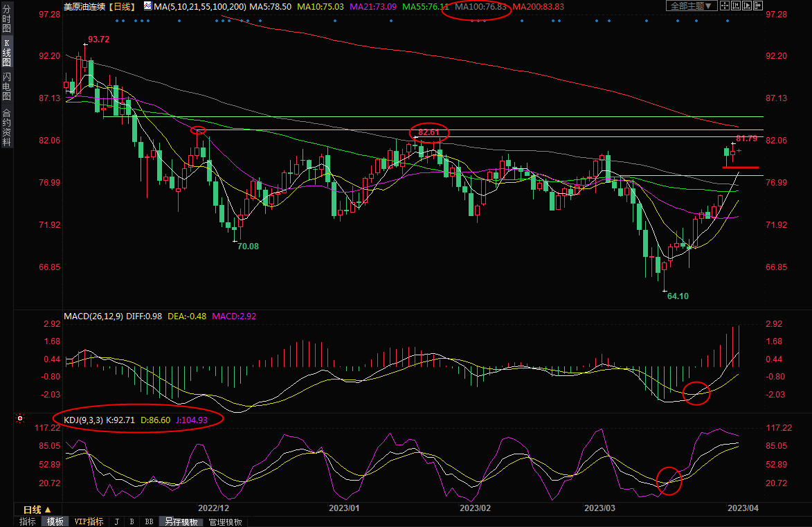This screenshot has width=812, height=527.
Task: Open the 合约资料 side tab
Action: [6, 127]
